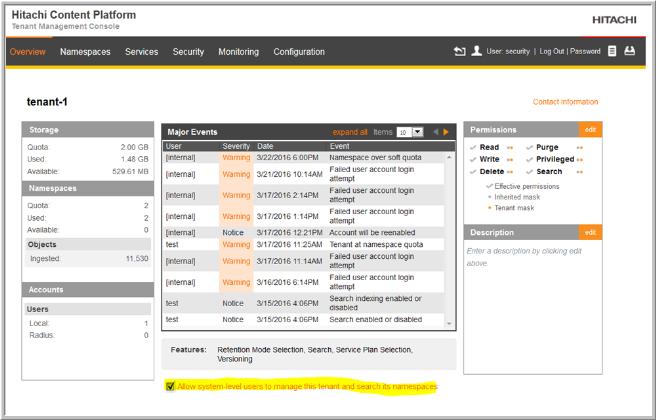This screenshot has height=420, width=656.
Task: Select the 'Namespace over soft quota' event row
Action: 304,157
